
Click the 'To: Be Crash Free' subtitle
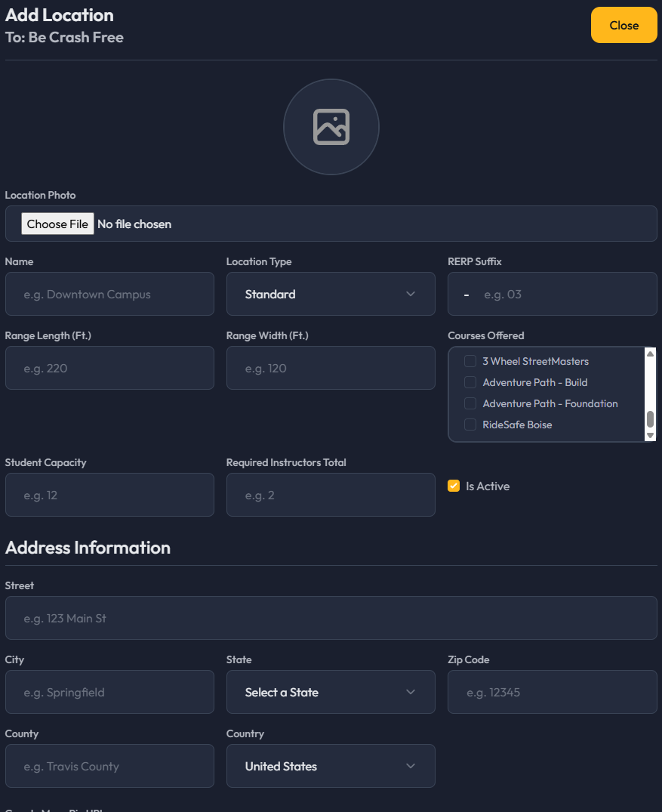pyautogui.click(x=64, y=37)
